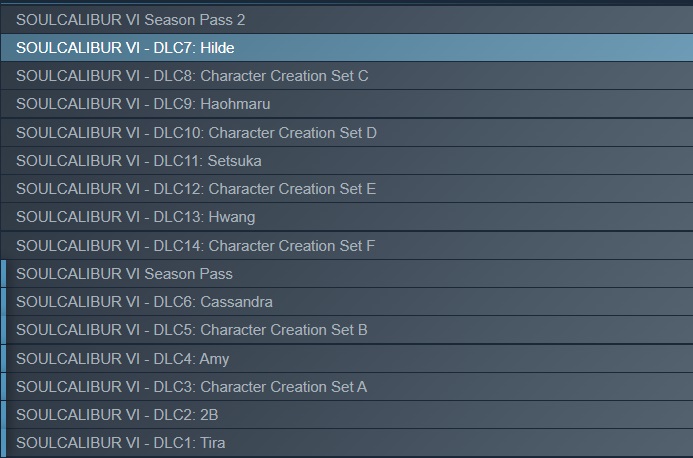Click the blue marker beside DLC1: Tira
This screenshot has width=693, height=458.
coord(3,442)
